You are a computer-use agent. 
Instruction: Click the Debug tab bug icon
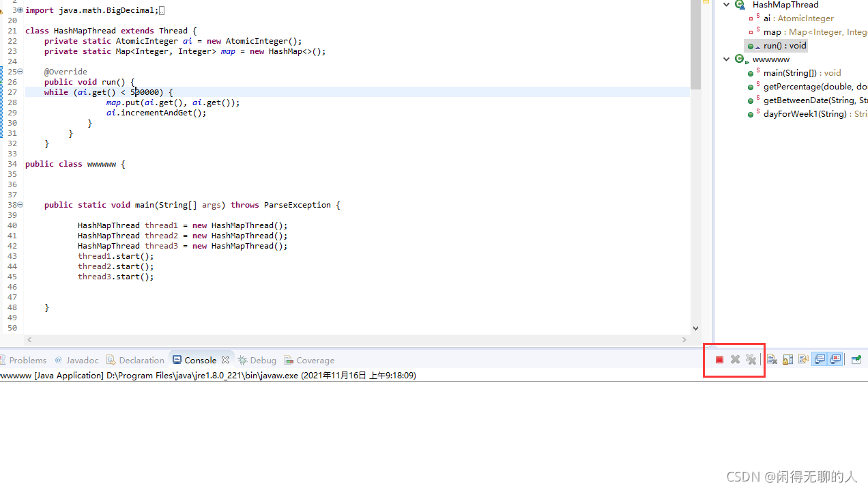coord(242,360)
